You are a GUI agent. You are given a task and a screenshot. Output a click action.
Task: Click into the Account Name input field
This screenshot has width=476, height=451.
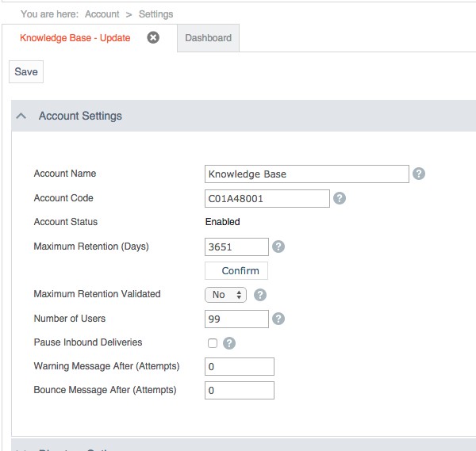[307, 174]
